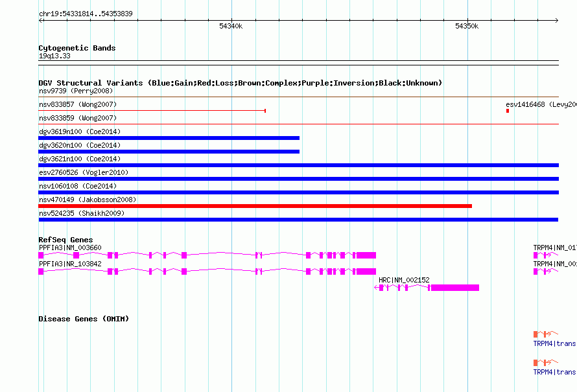Click the dgv3620n100 (Coe2014) label
Screen dimensions: 577x392
point(80,145)
